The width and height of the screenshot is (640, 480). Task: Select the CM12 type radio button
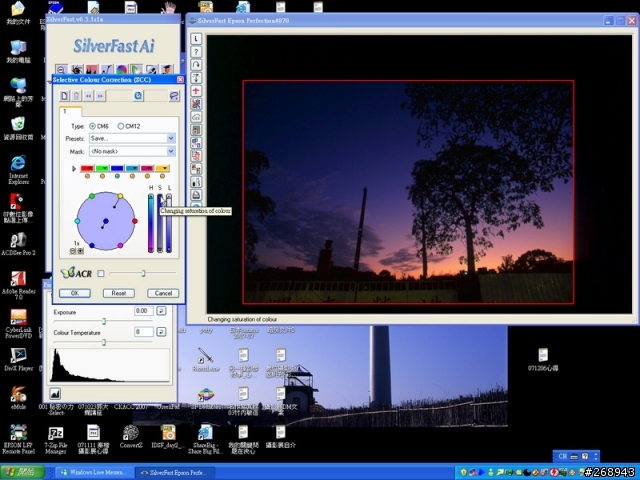[x=121, y=126]
